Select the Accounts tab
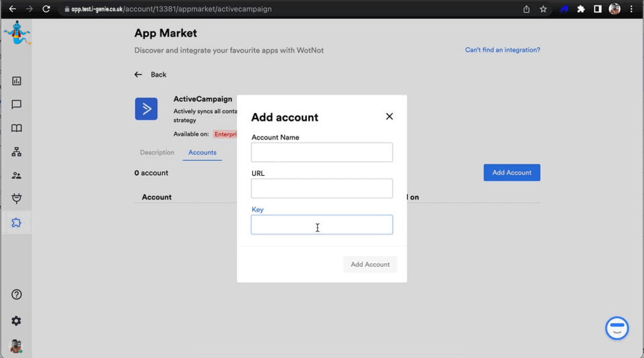644x358 pixels. click(202, 153)
